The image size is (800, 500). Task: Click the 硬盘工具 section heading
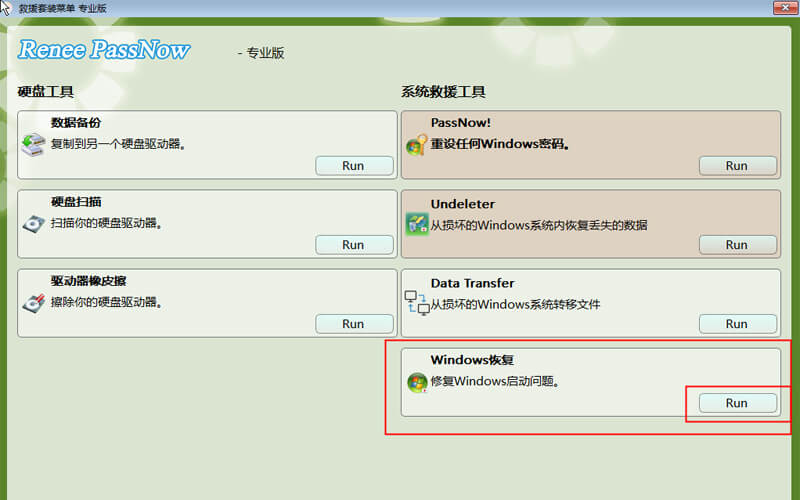coord(46,92)
